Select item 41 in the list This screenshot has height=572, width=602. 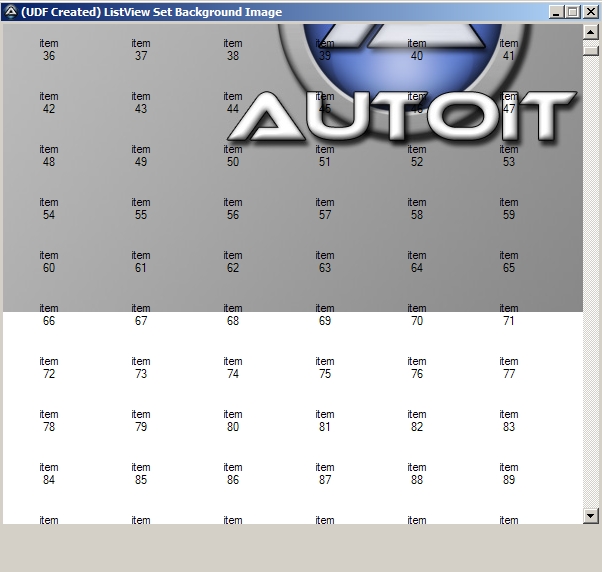click(509, 50)
